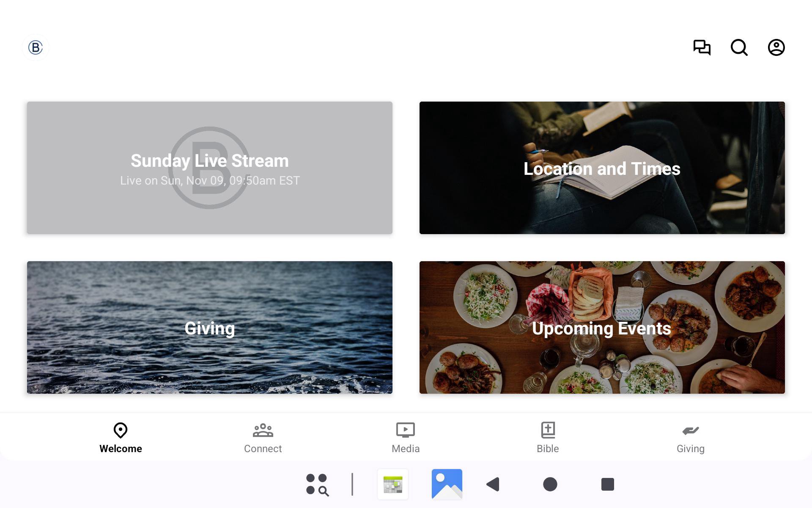The width and height of the screenshot is (812, 508).
Task: Switch to the Connect tab label
Action: pyautogui.click(x=263, y=449)
